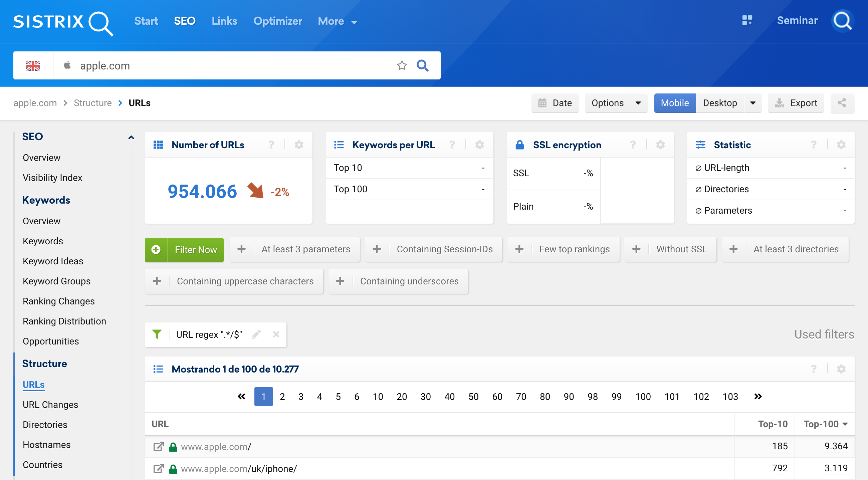The image size is (868, 480).
Task: Add the Containing Session-IDs filter
Action: tap(433, 249)
